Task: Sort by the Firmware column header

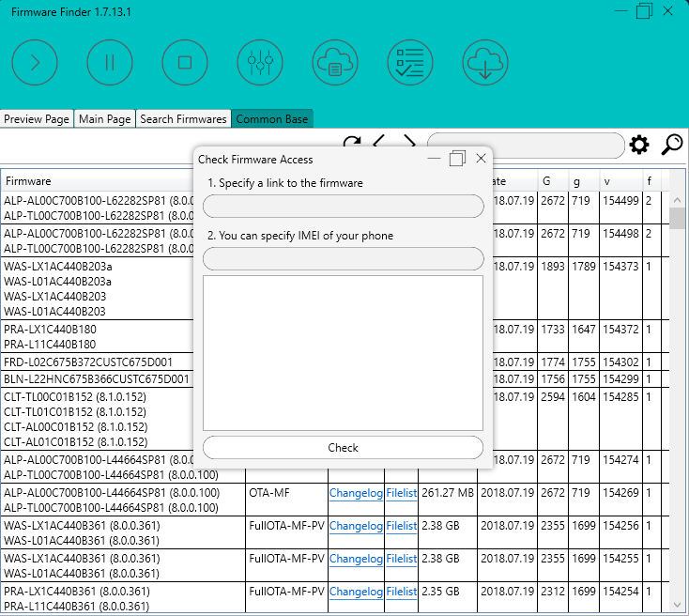Action: 28,181
